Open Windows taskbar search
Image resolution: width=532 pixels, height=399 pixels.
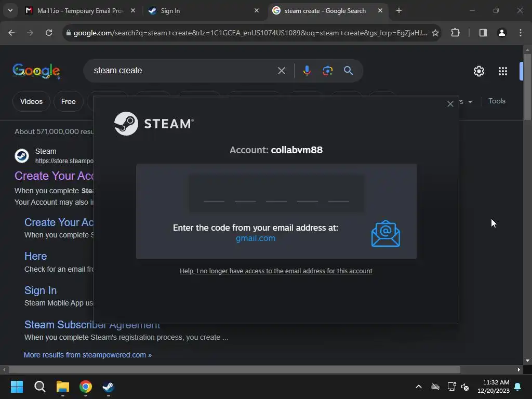[x=39, y=387]
